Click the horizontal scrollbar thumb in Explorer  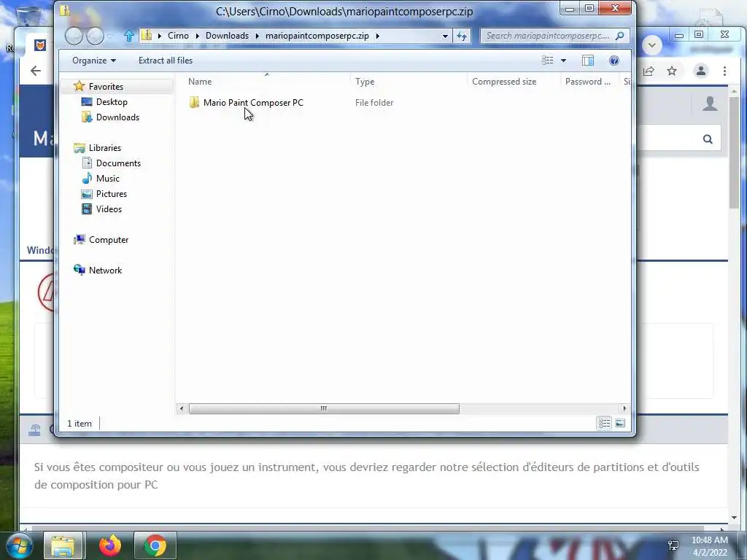pos(324,408)
